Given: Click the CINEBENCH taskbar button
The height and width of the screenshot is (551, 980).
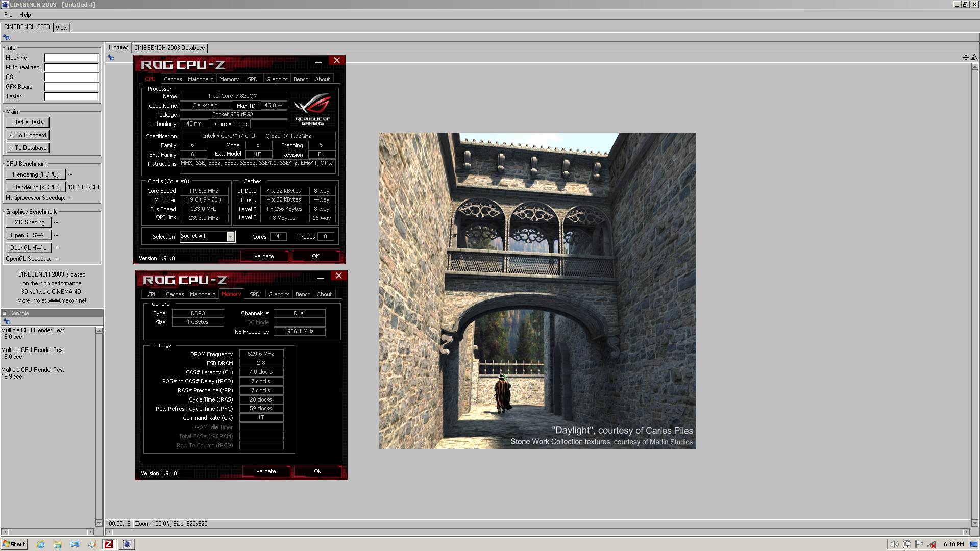Looking at the screenshot, I should pos(127,544).
